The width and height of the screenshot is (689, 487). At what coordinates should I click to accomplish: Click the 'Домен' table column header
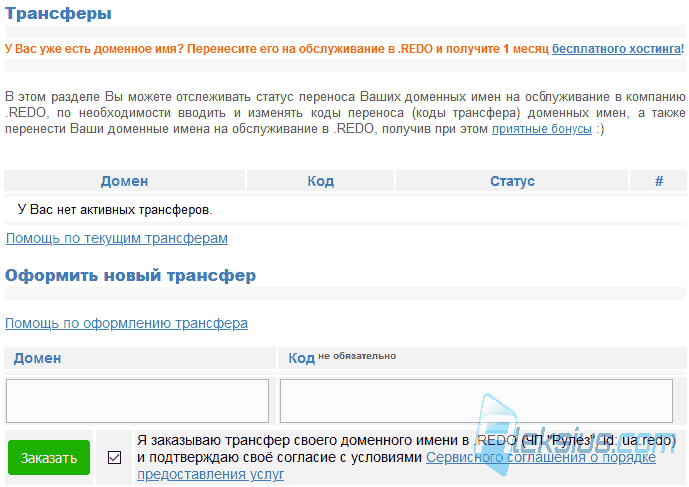124,181
